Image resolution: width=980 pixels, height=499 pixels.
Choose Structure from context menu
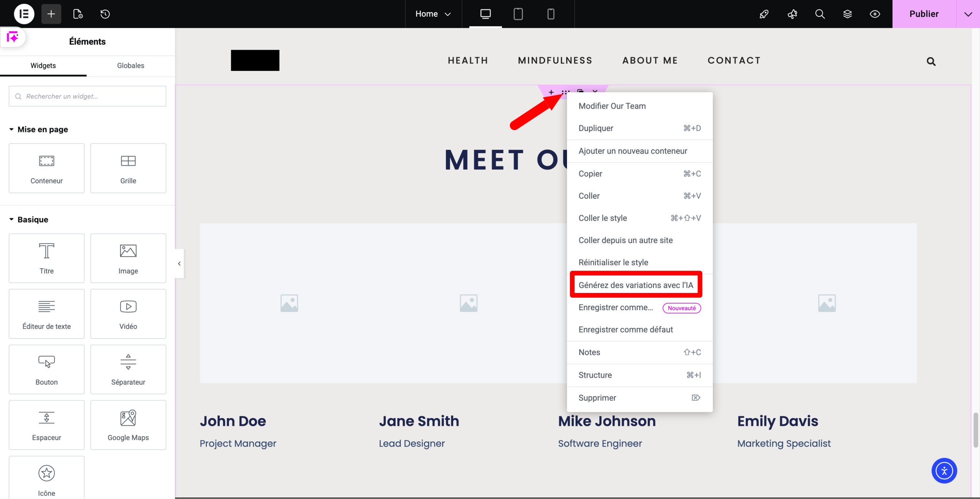639,375
